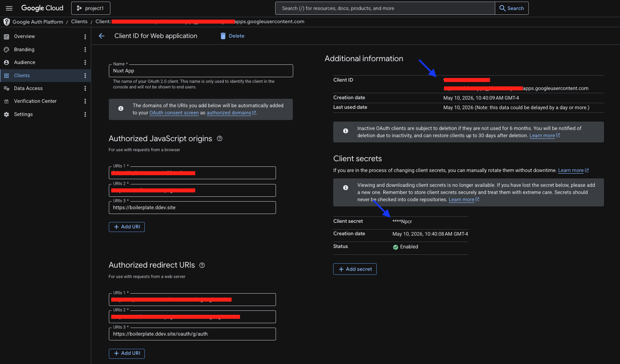Screen dimensions: 620x364
Task: Edit JavaScript origins URIs 2 field
Action: pyautogui.click(x=192, y=190)
